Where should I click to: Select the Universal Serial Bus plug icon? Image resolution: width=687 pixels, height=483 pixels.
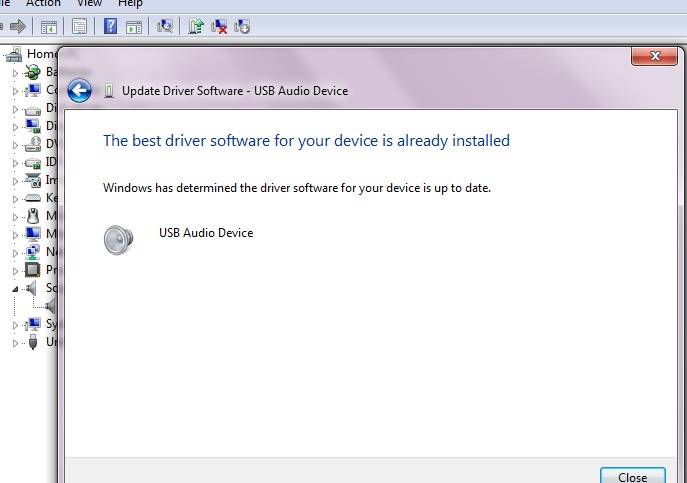coord(32,342)
